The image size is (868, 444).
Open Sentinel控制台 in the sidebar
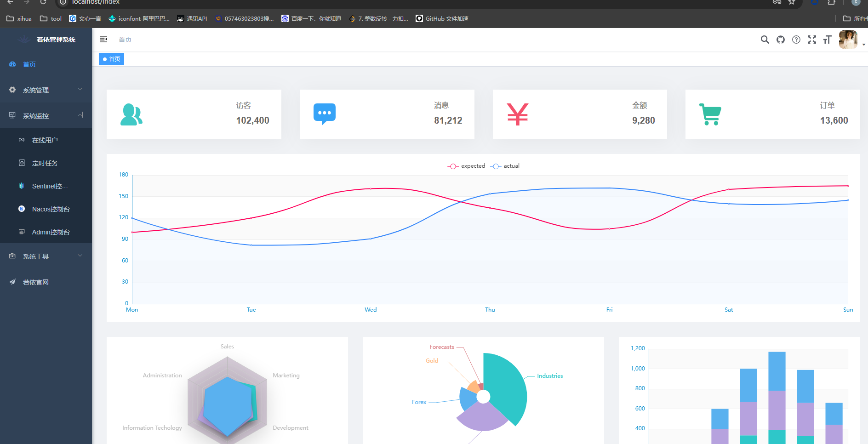coord(46,186)
